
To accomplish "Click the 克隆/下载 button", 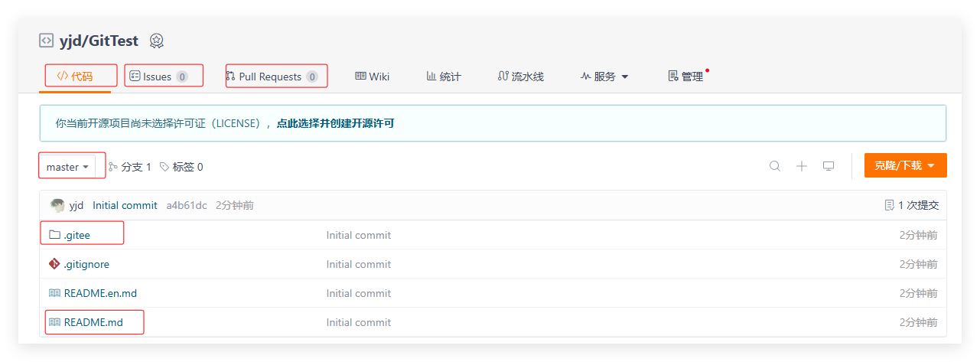I will point(906,165).
